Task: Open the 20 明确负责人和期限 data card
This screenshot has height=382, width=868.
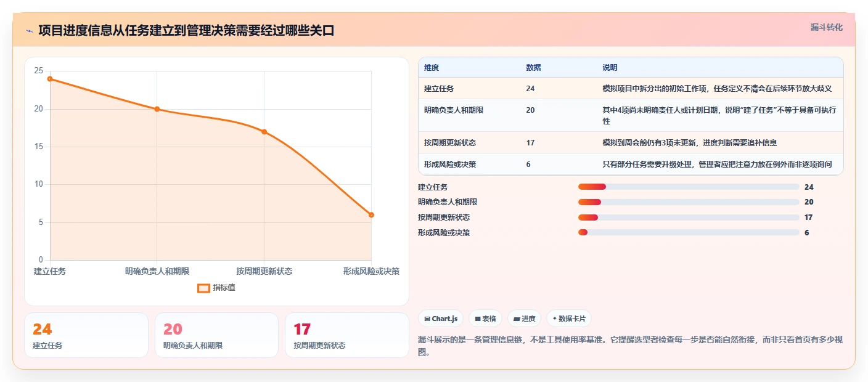Action: (x=216, y=335)
